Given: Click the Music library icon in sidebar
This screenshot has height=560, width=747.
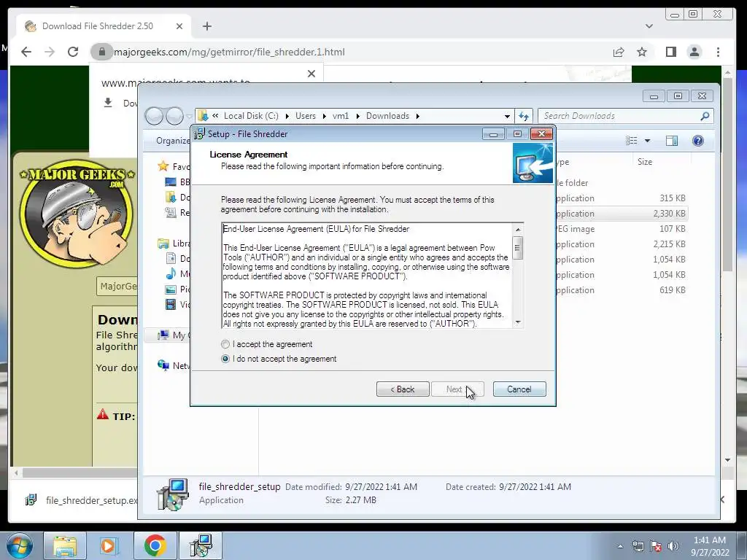Looking at the screenshot, I should click(171, 274).
